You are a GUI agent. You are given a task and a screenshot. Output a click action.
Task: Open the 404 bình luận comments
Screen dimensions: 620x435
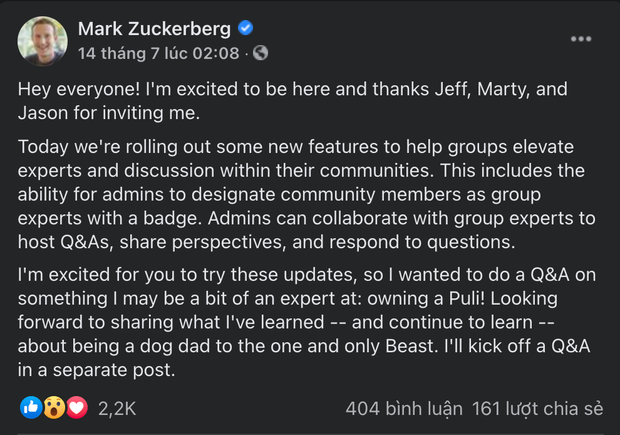click(404, 408)
